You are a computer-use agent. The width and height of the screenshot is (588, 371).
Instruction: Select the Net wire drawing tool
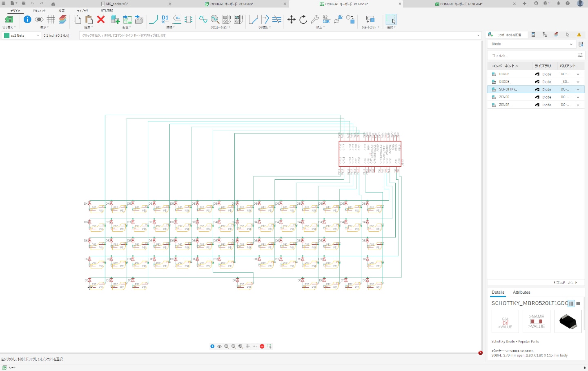coord(154,19)
